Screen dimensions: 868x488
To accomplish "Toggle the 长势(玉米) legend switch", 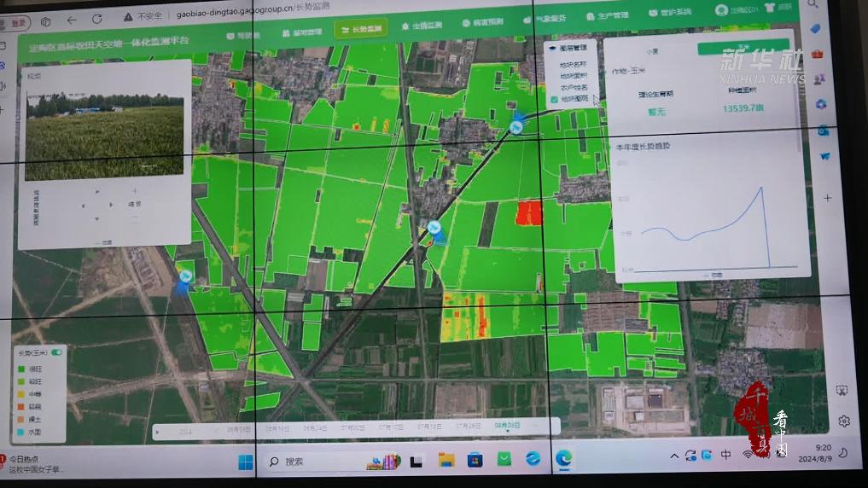I will tap(57, 352).
